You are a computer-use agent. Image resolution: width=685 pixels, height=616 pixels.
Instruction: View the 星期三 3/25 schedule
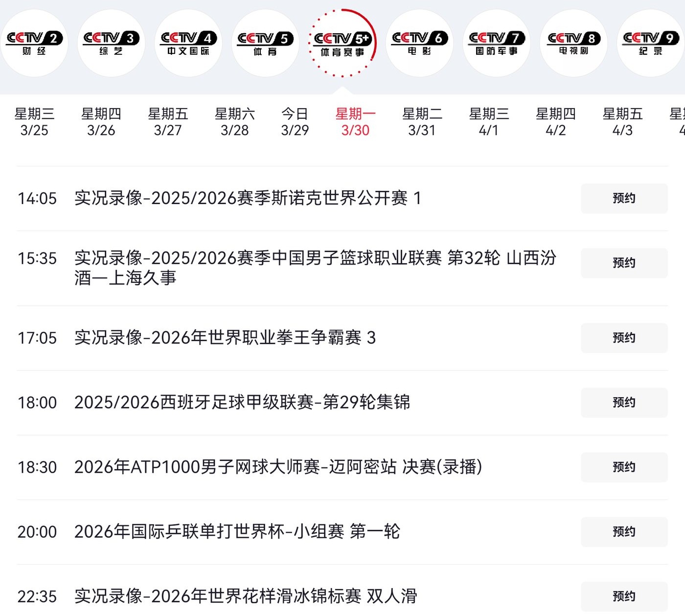[x=34, y=122]
